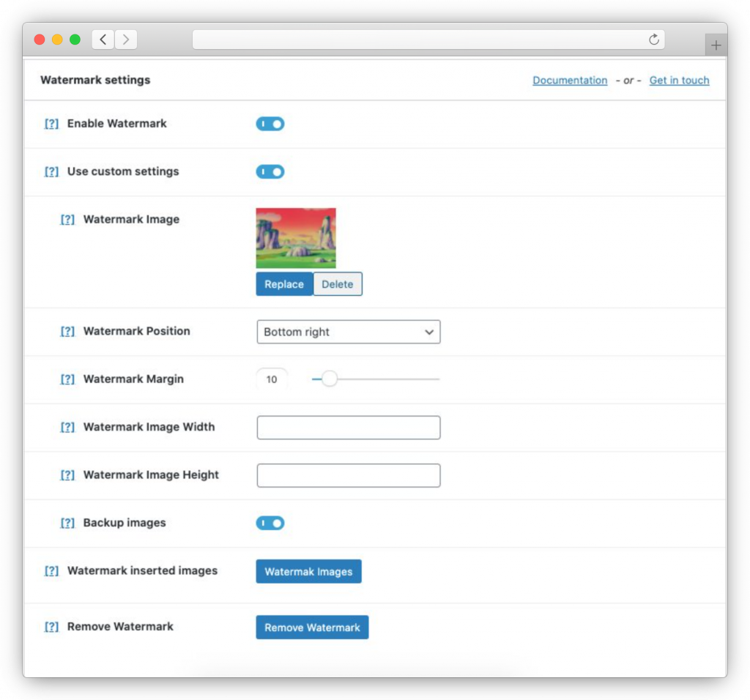Click the Watermark Image Height input field

[348, 475]
